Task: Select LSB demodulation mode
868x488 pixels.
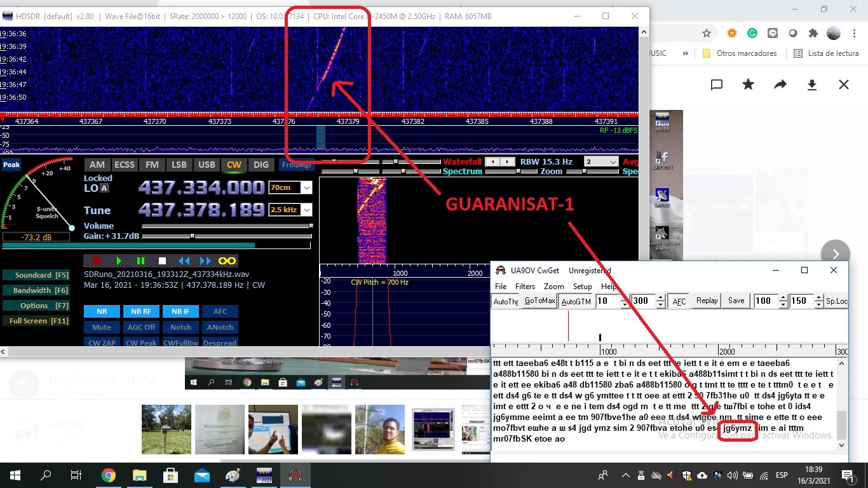Action: [x=179, y=165]
